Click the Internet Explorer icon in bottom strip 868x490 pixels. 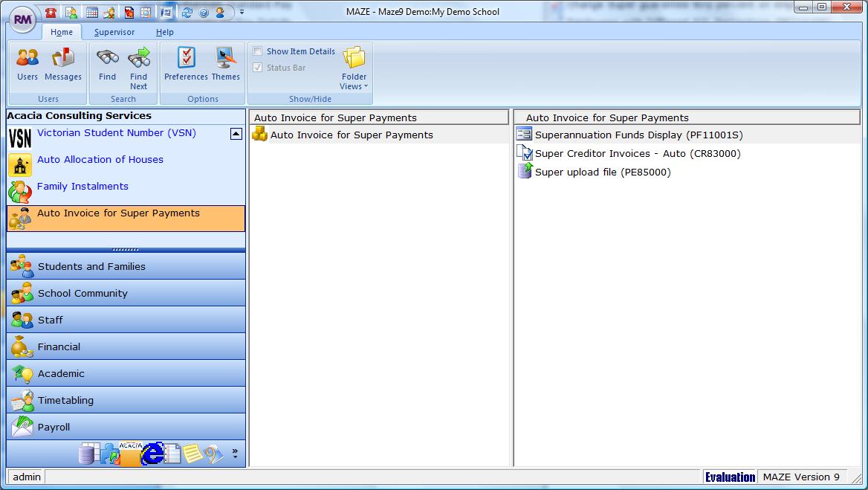coord(152,454)
